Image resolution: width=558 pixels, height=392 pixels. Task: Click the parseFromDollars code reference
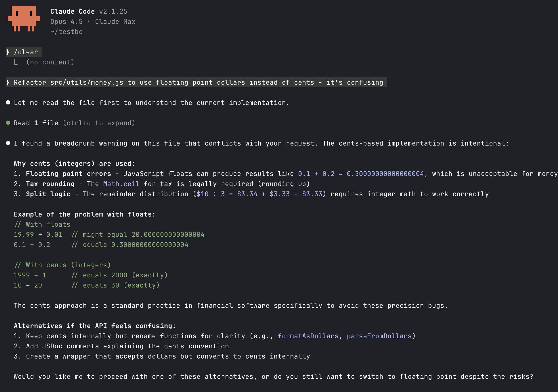tap(379, 336)
